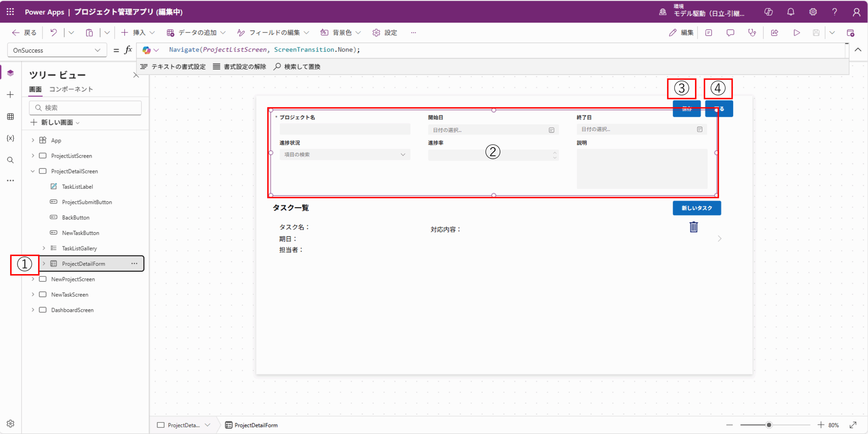Screen dimensions: 868x434
Task: Save the app using the save icon
Action: point(816,33)
